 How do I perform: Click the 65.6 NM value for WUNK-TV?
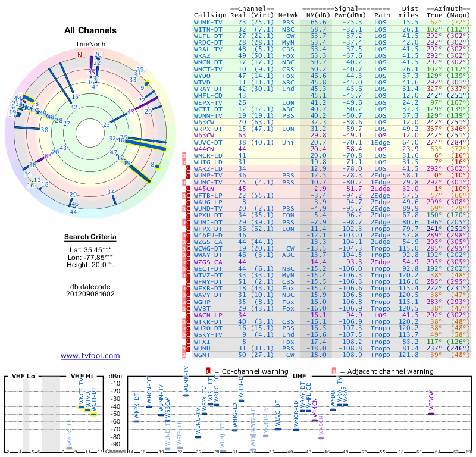point(318,22)
